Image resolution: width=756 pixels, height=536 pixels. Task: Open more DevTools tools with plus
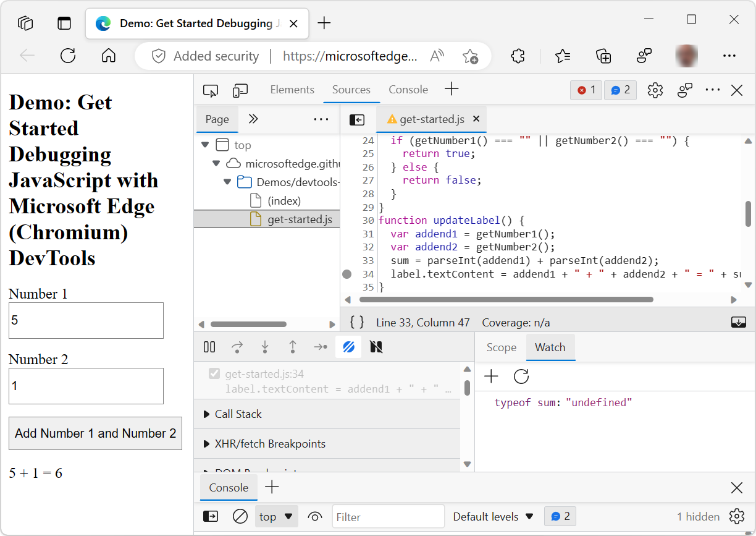pos(451,90)
